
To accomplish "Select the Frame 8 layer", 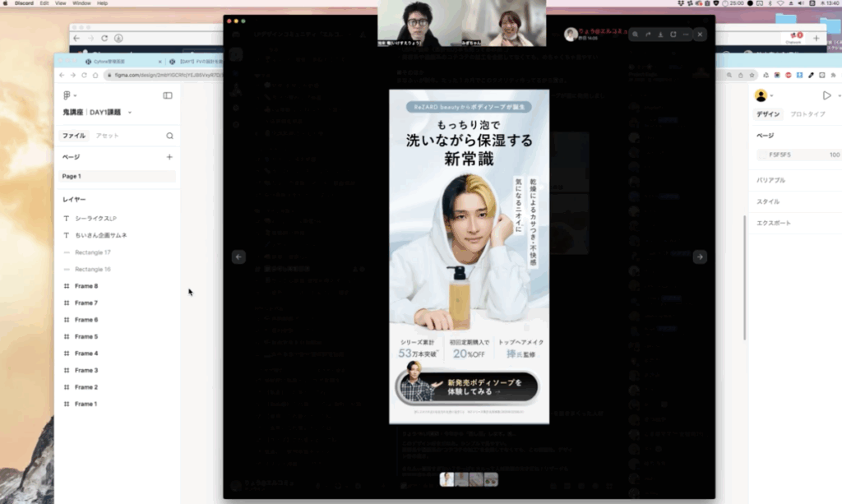I will click(86, 286).
